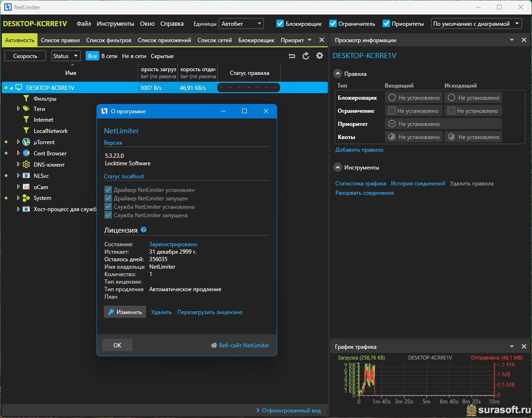Toggle the Блокировщик checkbox in top bar
This screenshot has width=532, height=418.
coord(280,23)
